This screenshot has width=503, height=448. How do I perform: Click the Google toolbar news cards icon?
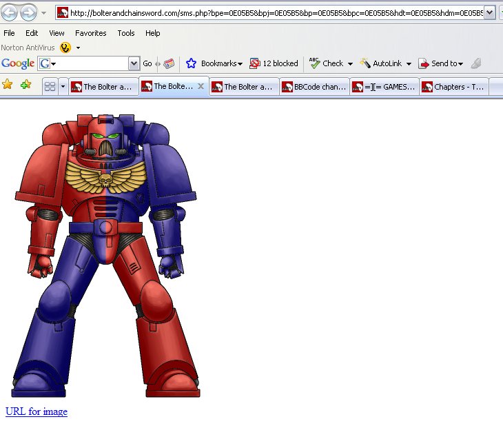tap(169, 63)
